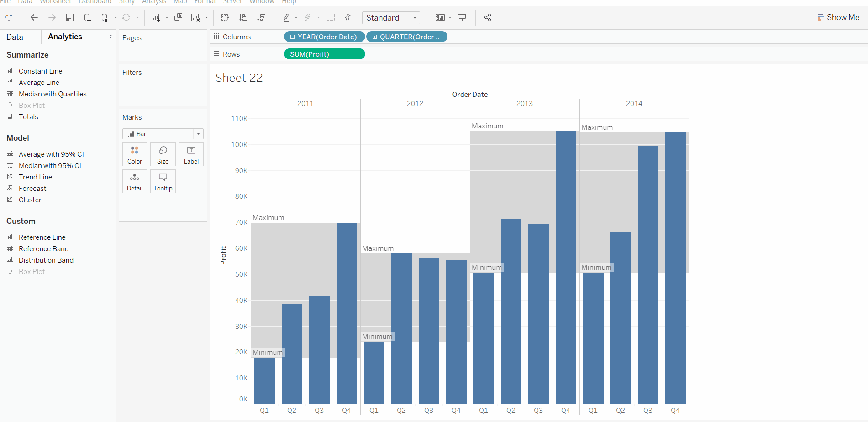
Task: Click the Undo back arrow
Action: tap(34, 17)
